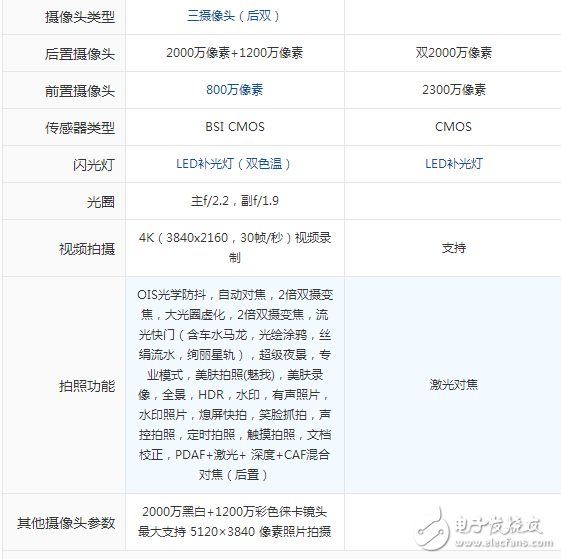The width and height of the screenshot is (561, 559).
Task: Select the 后置摄像头 row label
Action: 80,54
